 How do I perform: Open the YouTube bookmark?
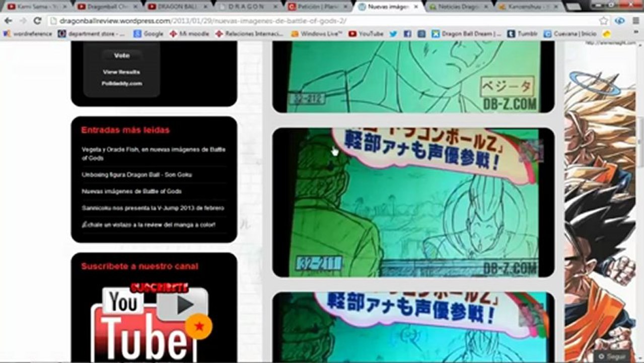click(x=366, y=34)
